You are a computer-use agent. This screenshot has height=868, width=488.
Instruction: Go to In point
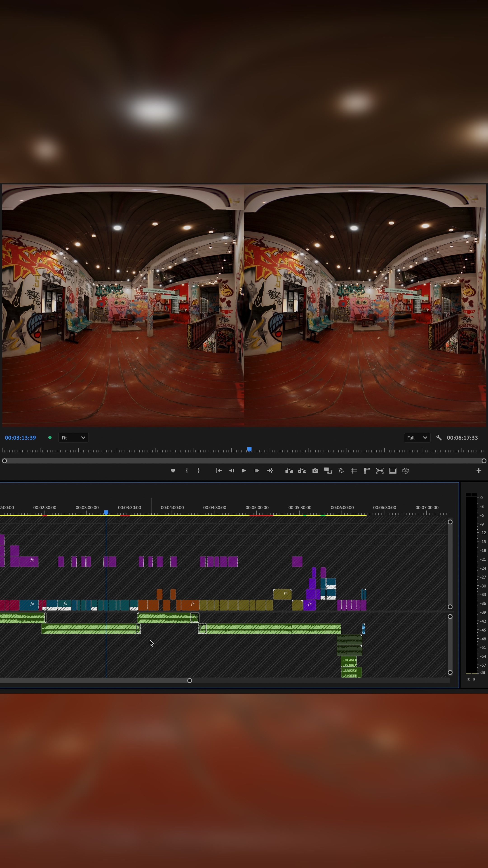[x=218, y=471]
